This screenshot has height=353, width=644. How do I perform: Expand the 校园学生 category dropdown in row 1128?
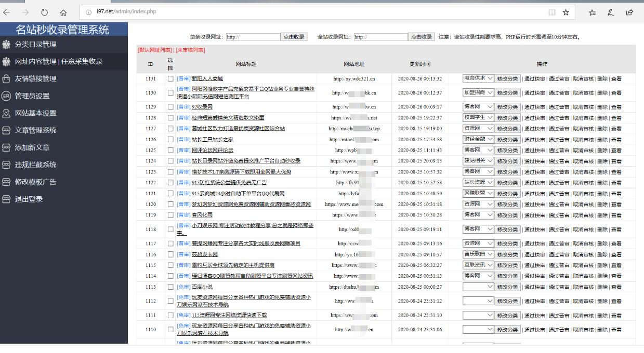pyautogui.click(x=478, y=117)
